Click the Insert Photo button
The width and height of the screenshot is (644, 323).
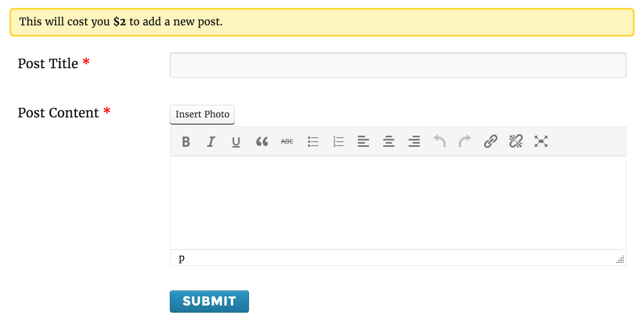(x=202, y=115)
